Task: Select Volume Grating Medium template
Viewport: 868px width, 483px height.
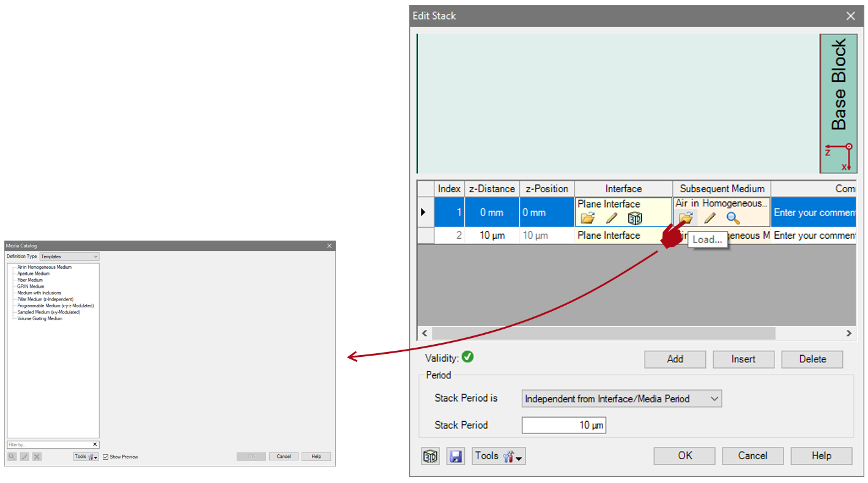Action: (40, 318)
